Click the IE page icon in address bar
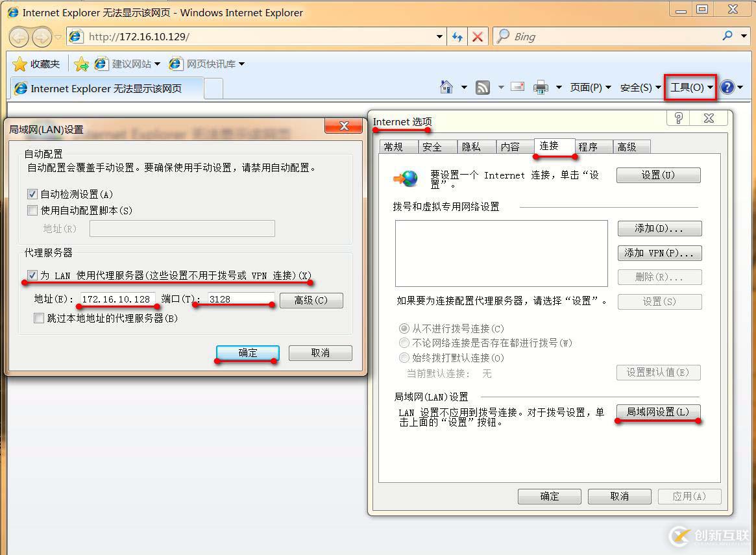Screen dimensions: 756x555 tap(76, 36)
